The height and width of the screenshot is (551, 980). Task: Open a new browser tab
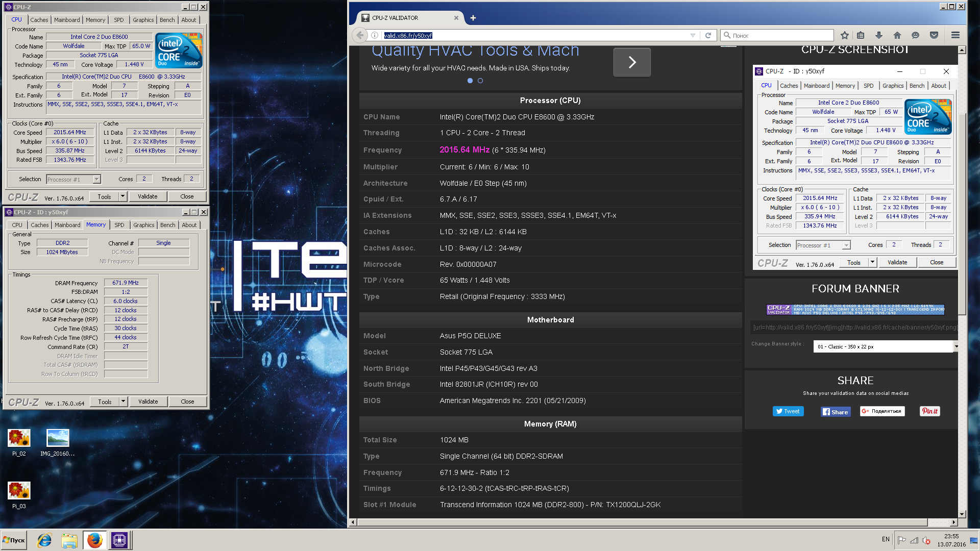coord(473,18)
